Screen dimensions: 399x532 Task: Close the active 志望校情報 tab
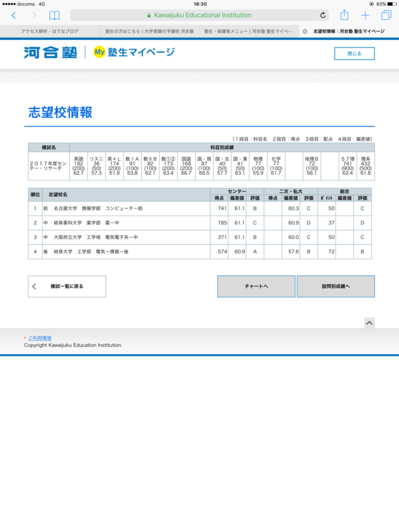(305, 31)
